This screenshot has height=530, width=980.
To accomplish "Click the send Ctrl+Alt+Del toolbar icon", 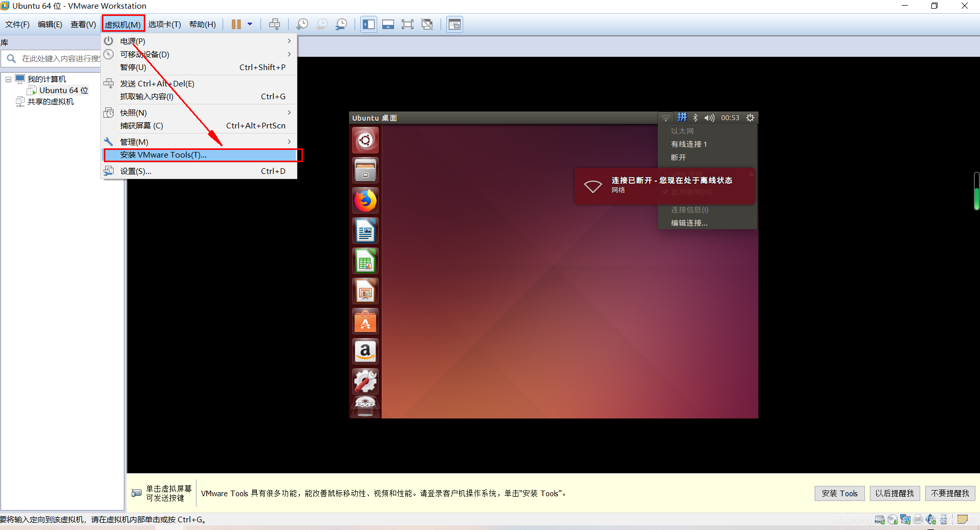I will pyautogui.click(x=275, y=24).
